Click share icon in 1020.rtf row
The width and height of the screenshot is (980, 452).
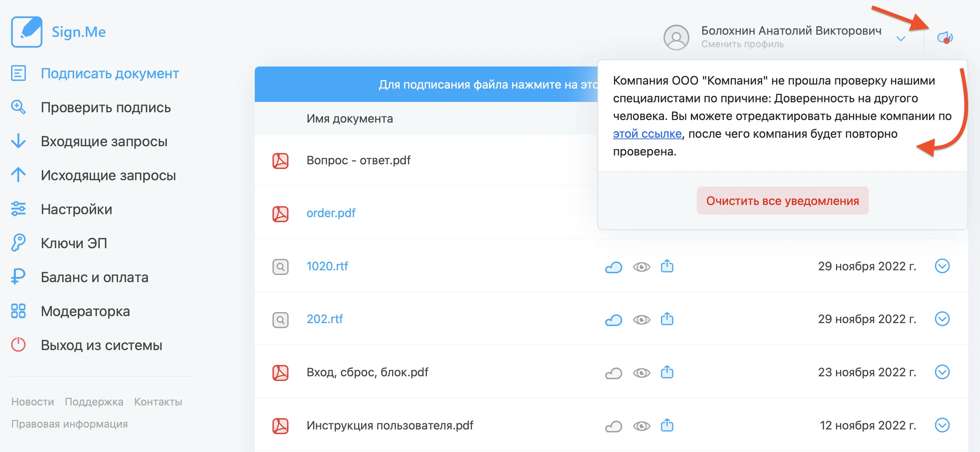tap(667, 266)
